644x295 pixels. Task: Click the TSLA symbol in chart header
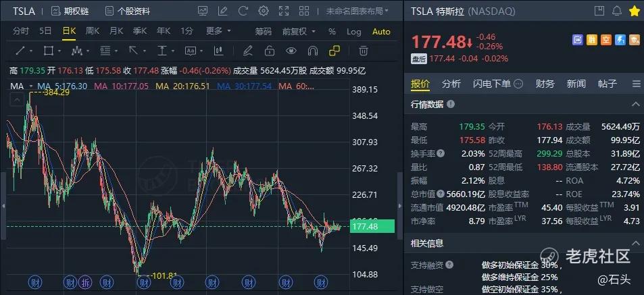(x=24, y=11)
